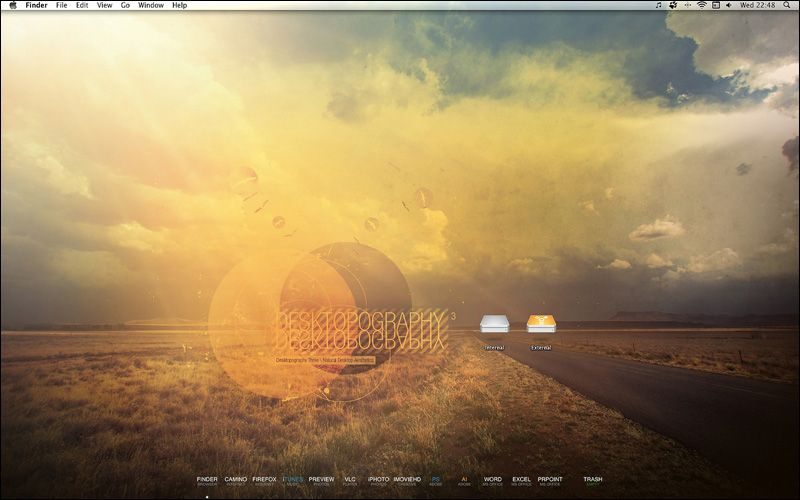Select the External drive icon

click(541, 324)
